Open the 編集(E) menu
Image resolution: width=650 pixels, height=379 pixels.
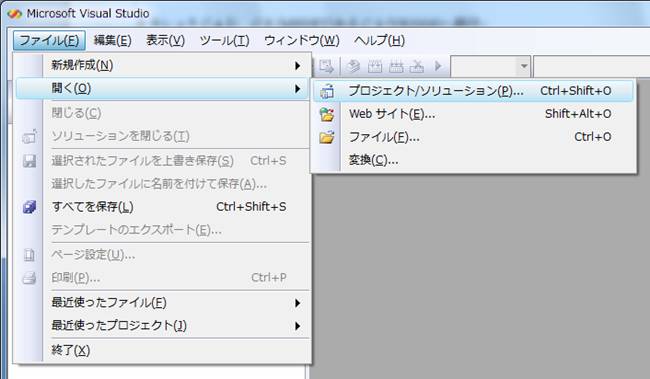point(112,40)
